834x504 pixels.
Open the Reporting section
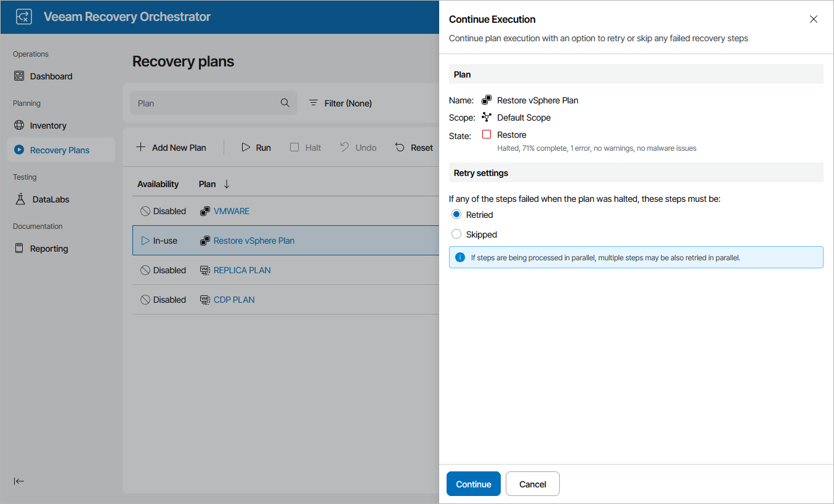[x=49, y=249]
